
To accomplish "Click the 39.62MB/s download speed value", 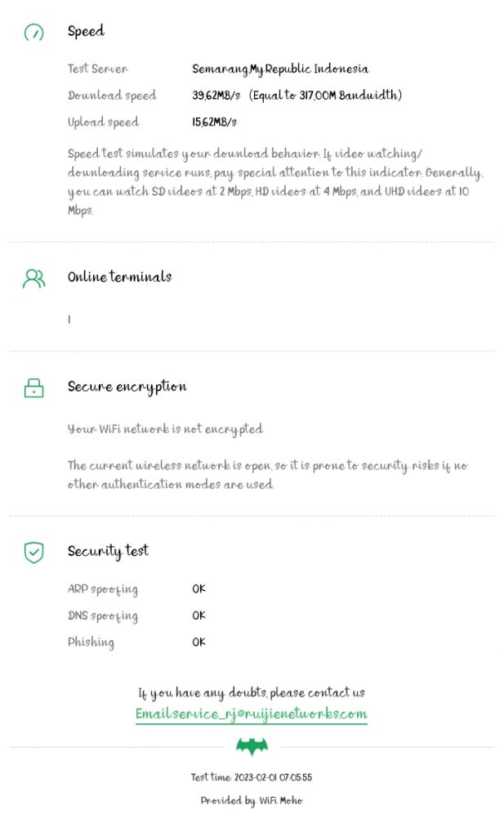I will (x=216, y=96).
